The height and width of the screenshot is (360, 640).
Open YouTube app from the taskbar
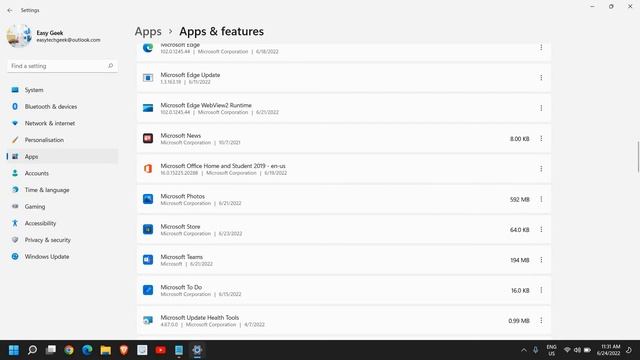[x=160, y=350]
